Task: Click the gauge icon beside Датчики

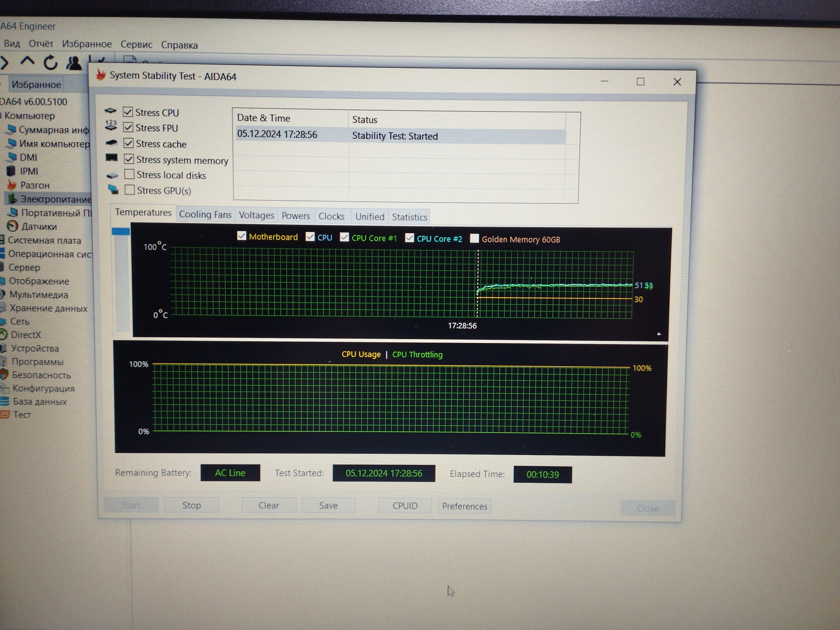Action: 13,226
